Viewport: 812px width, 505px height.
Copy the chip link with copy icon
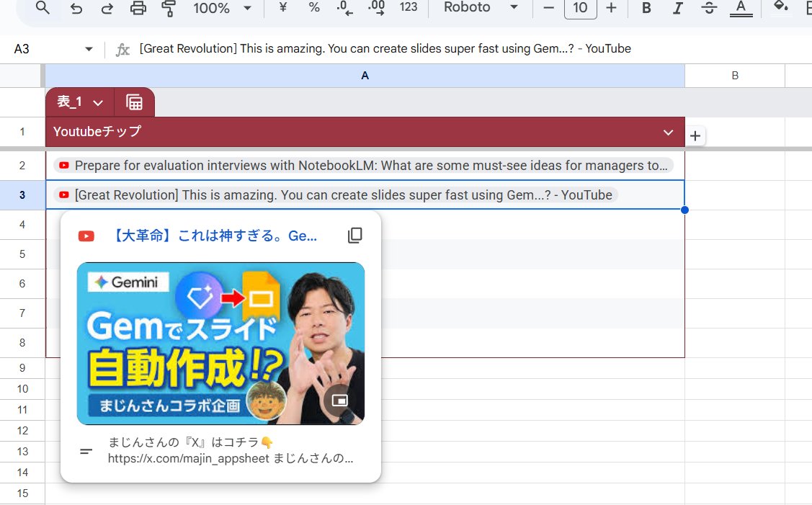(355, 236)
